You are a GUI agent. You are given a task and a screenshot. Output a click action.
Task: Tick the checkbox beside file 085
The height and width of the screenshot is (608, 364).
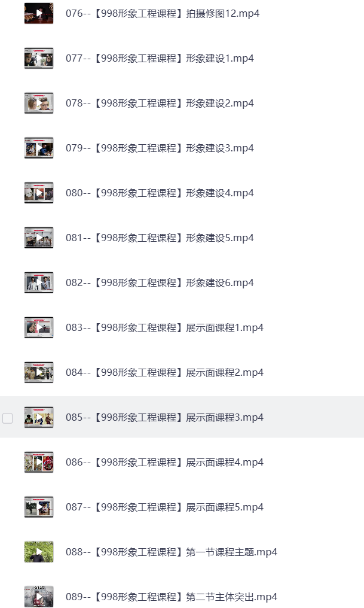click(7, 418)
